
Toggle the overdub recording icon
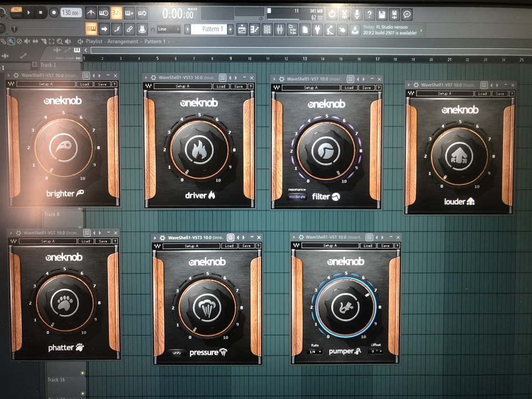[x=129, y=13]
